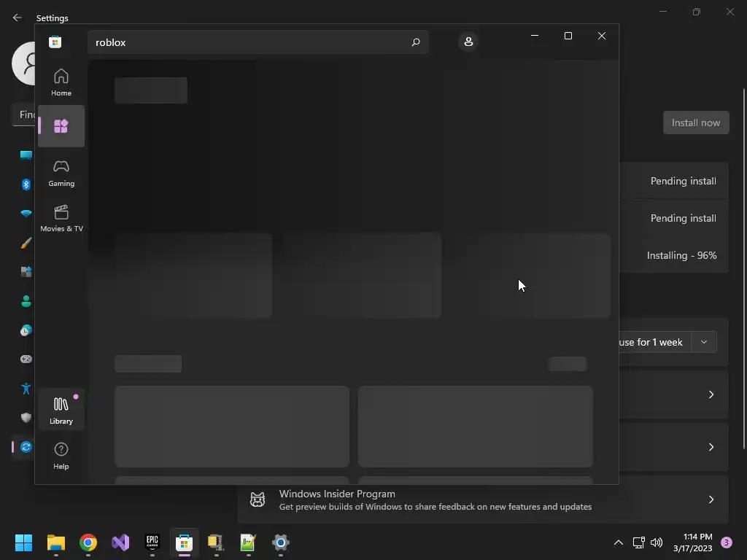The width and height of the screenshot is (747, 560).
Task: Open Gaming controller category in Settings sidebar
Action: 26,359
